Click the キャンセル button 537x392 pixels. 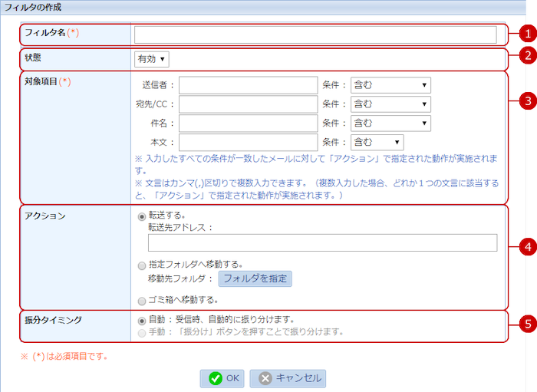coord(288,378)
